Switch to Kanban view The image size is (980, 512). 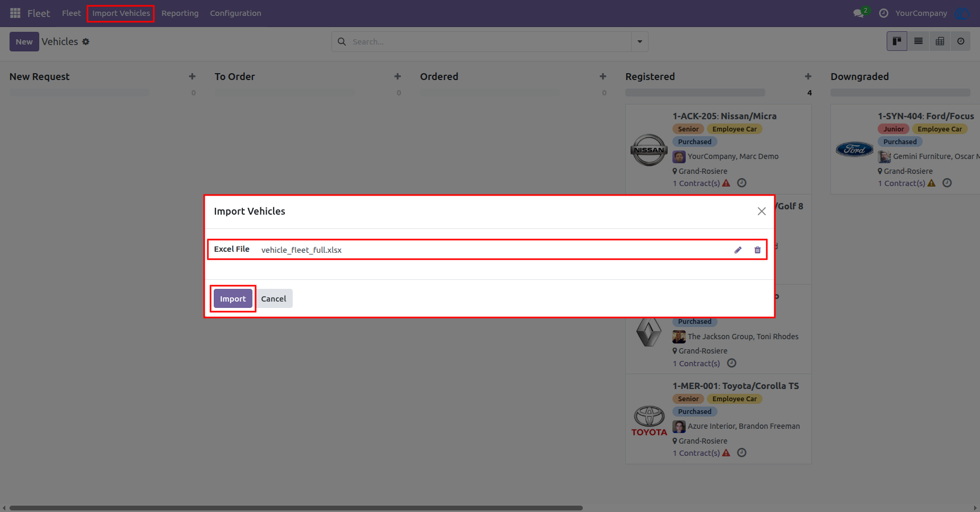tap(897, 41)
